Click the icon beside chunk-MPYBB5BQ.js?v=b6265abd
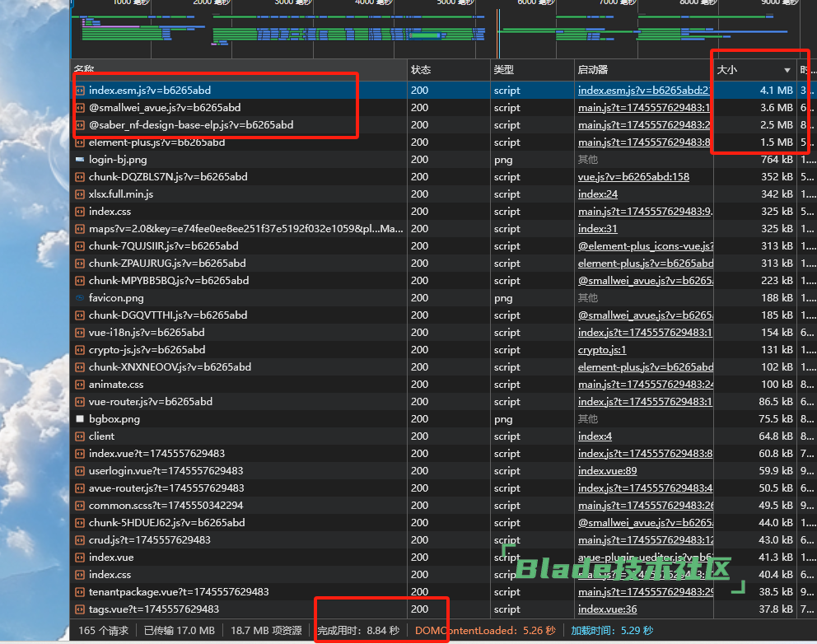The height and width of the screenshot is (644, 817). [80, 281]
